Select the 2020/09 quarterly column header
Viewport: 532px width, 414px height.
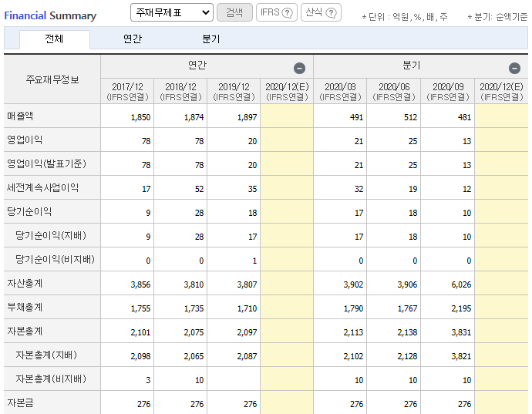(x=448, y=91)
